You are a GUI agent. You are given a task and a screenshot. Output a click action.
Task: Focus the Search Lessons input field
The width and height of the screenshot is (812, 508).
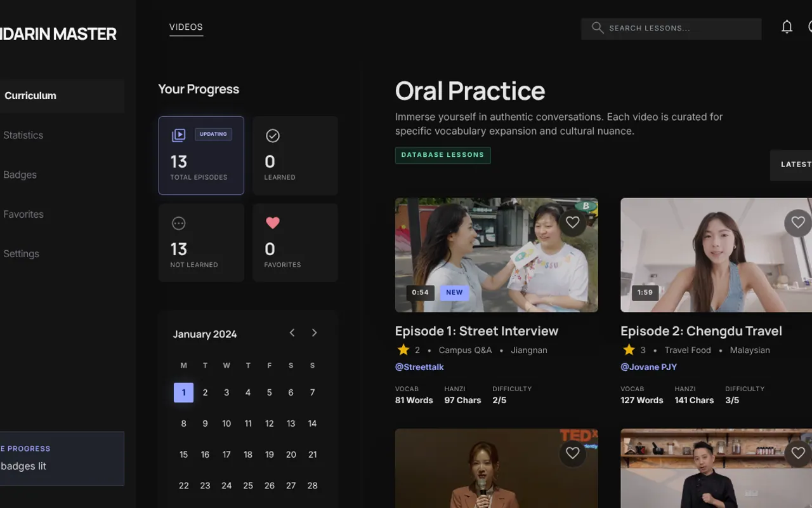point(671,29)
